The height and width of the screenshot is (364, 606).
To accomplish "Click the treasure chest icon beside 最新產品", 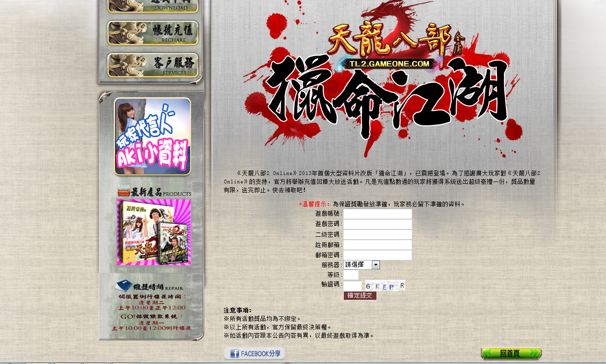I will (123, 191).
